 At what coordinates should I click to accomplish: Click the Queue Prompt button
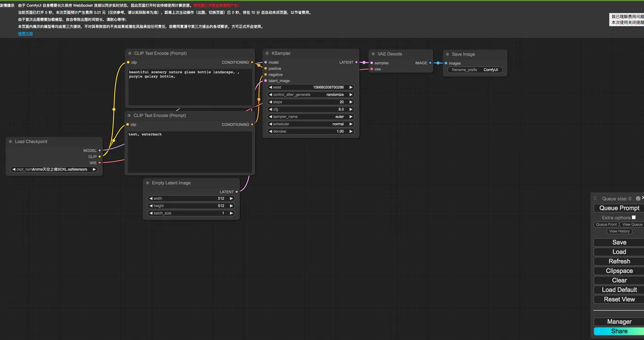click(619, 208)
